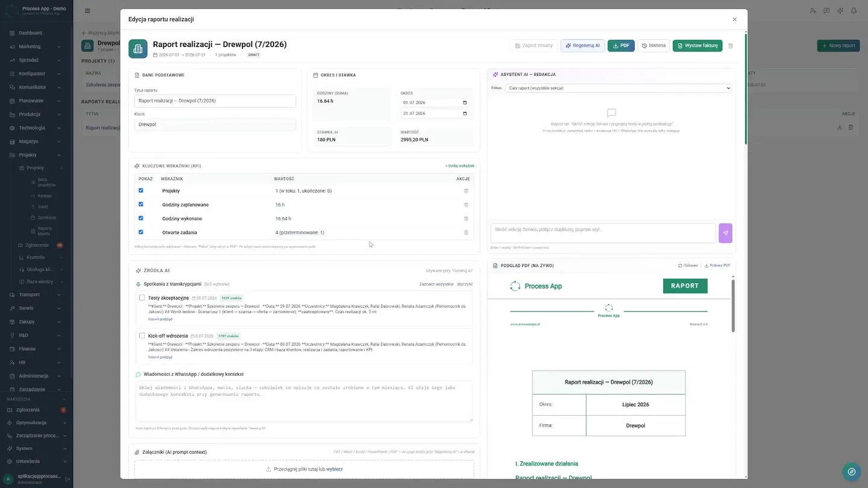Screen dimensions: 868x488
Task: Click the AI assistant message textbox
Action: [603, 233]
